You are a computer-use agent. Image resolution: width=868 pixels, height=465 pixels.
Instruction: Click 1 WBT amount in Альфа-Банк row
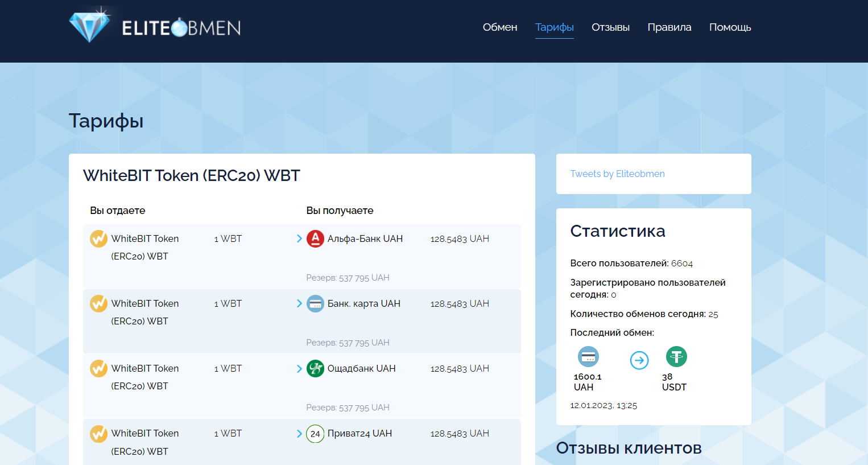(228, 239)
